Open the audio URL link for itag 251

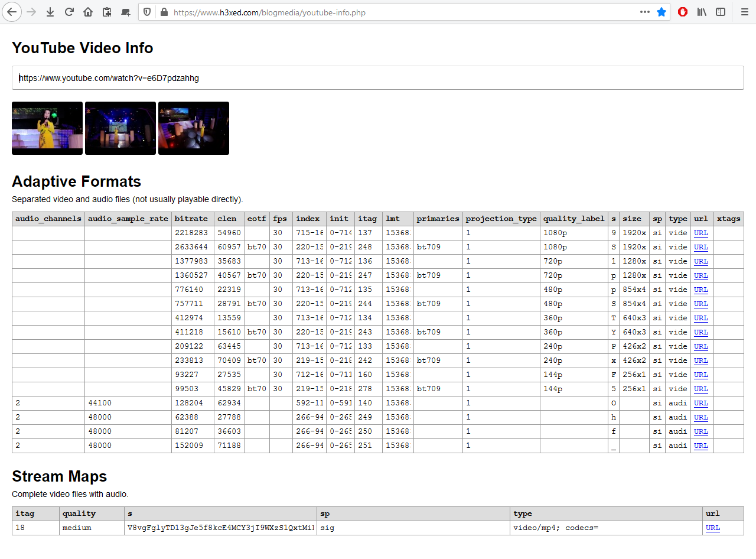tap(701, 446)
